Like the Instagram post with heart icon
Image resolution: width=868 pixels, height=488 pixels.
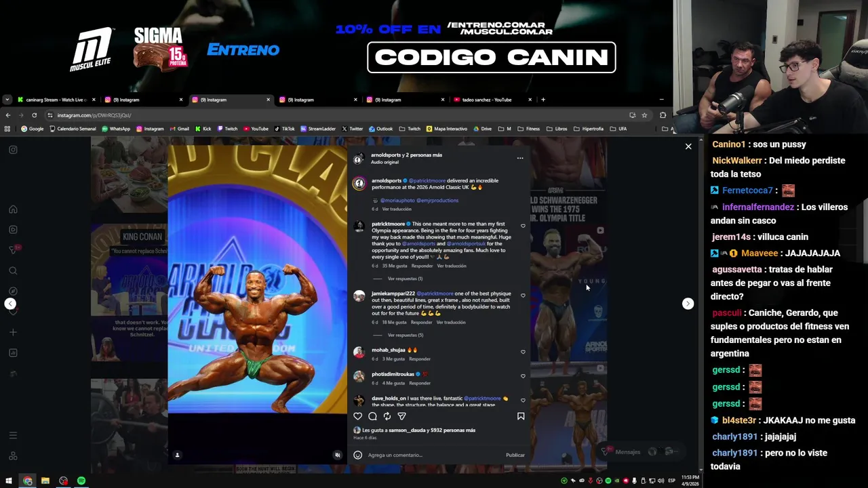tap(358, 416)
